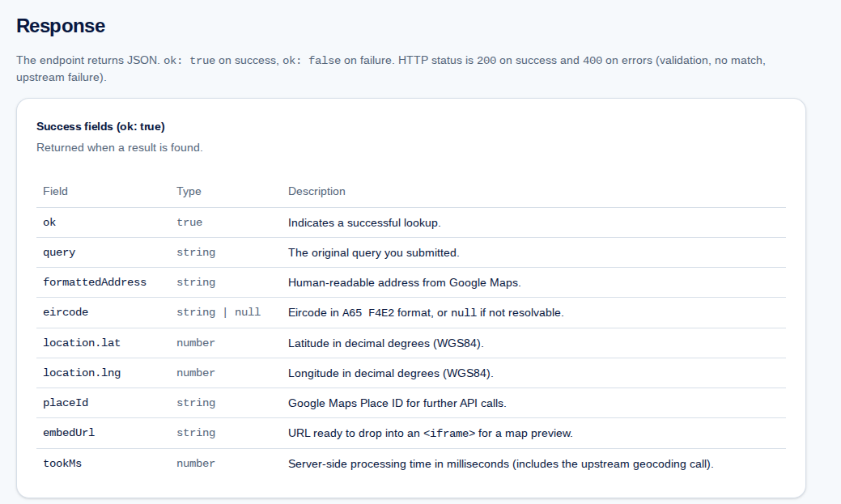Select the 'eircode' field name

click(66, 312)
